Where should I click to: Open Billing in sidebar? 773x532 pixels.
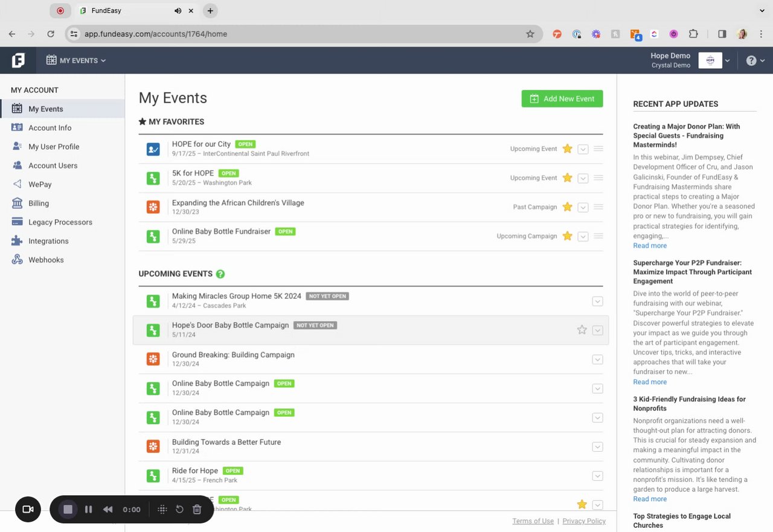(x=62, y=204)
